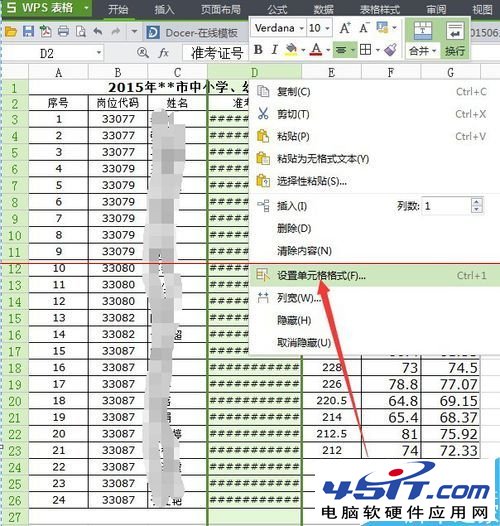Switch to the 数据 ribbon tab
Viewport: 500px width, 526px height.
click(x=324, y=9)
